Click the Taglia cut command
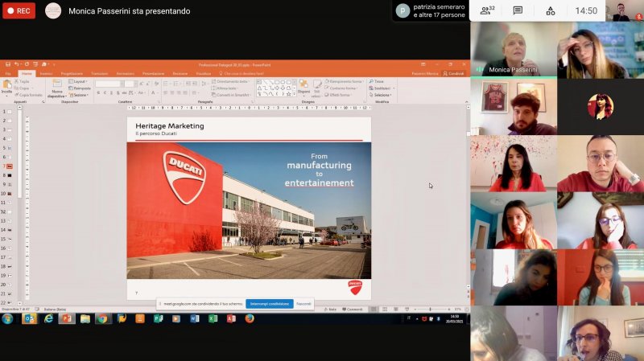This screenshot has height=361, width=644. pos(22,82)
